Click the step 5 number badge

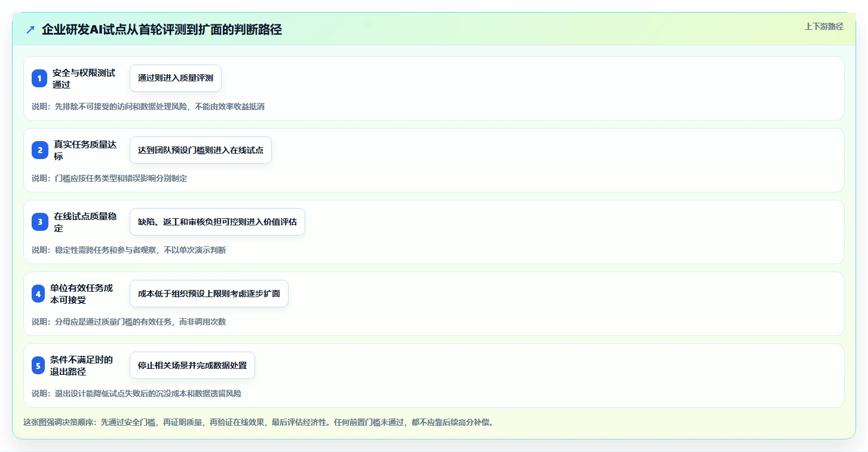(39, 365)
